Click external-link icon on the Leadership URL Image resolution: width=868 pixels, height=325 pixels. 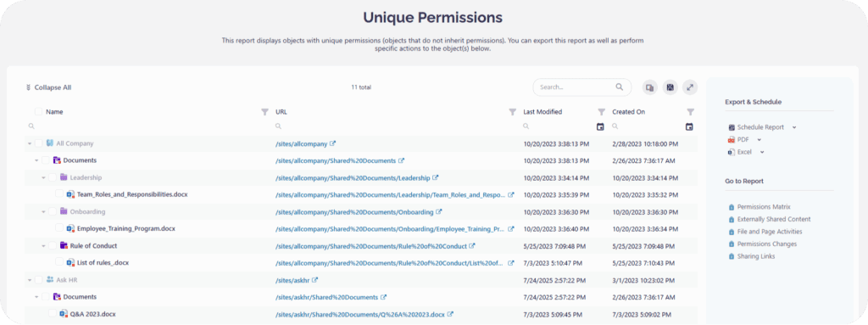436,177
